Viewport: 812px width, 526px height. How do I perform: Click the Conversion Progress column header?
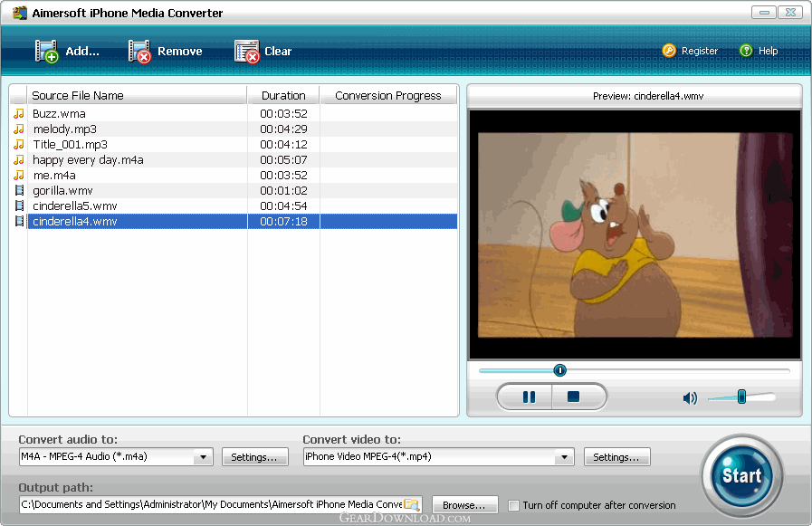[x=388, y=95]
